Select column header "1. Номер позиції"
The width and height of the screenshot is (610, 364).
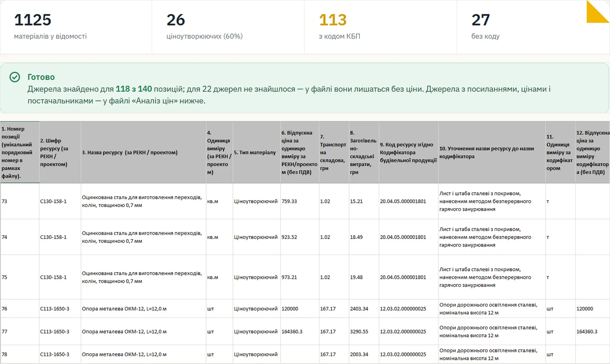20,153
